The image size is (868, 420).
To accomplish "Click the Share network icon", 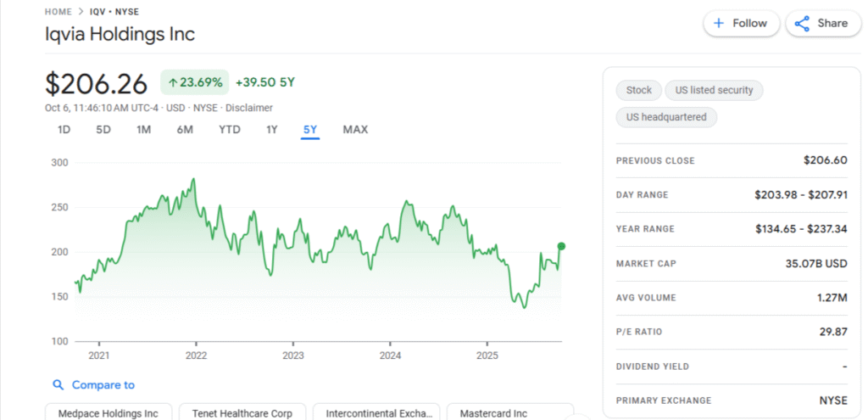I will (x=801, y=24).
